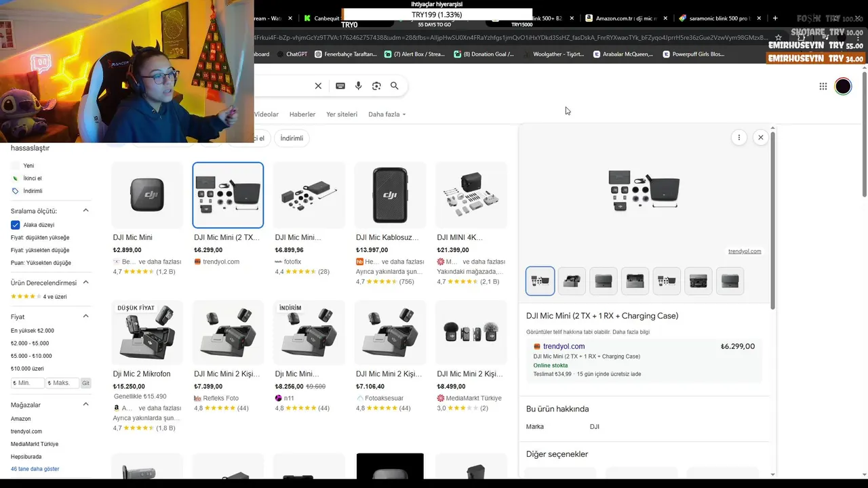Apply the İndirimli chip filter
The image size is (868, 488).
click(x=292, y=138)
